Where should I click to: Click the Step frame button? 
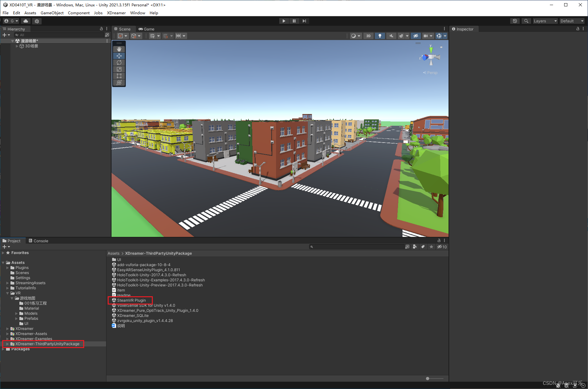304,21
